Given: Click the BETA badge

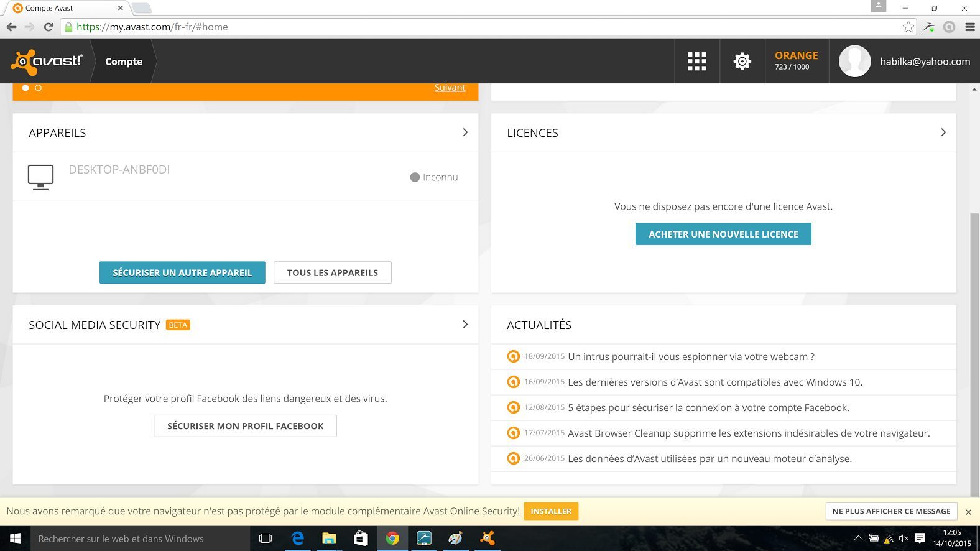Looking at the screenshot, I should 178,325.
